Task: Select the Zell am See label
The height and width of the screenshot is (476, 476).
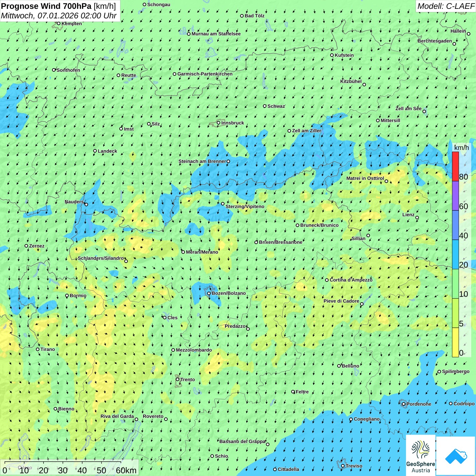Action: [408, 108]
